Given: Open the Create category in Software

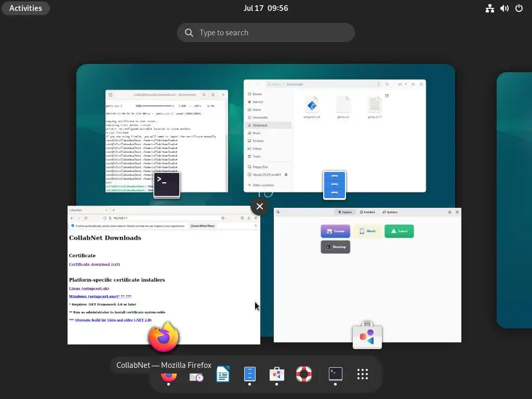Looking at the screenshot, I should pos(335,231).
